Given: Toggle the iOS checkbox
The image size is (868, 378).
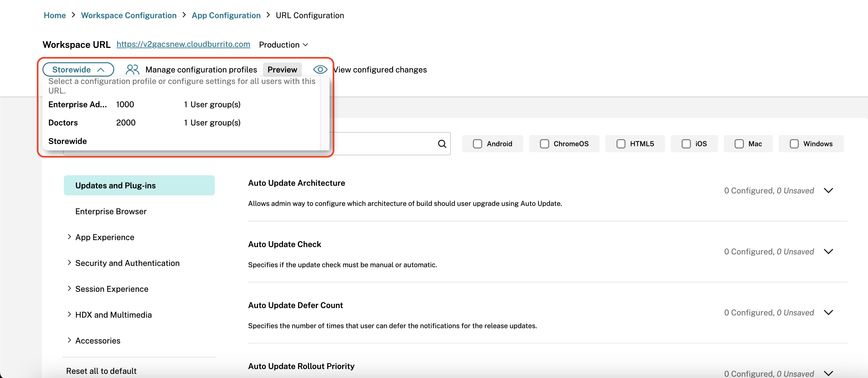Looking at the screenshot, I should point(686,144).
